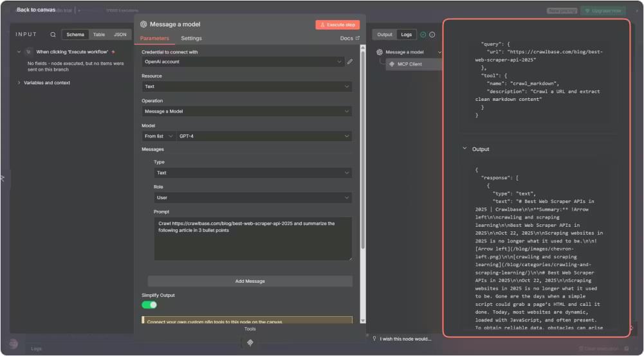Toggle the Simplify Output switch
This screenshot has height=356, width=644.
(x=149, y=305)
